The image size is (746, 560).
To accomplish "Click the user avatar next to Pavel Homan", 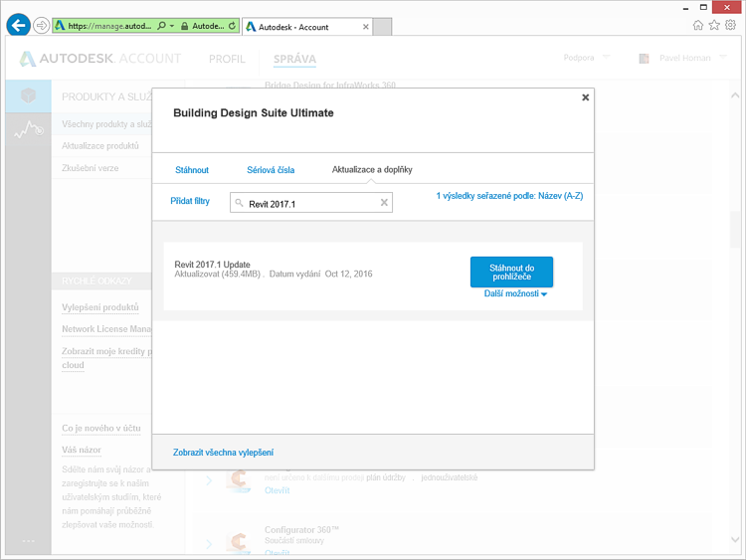I will point(644,59).
